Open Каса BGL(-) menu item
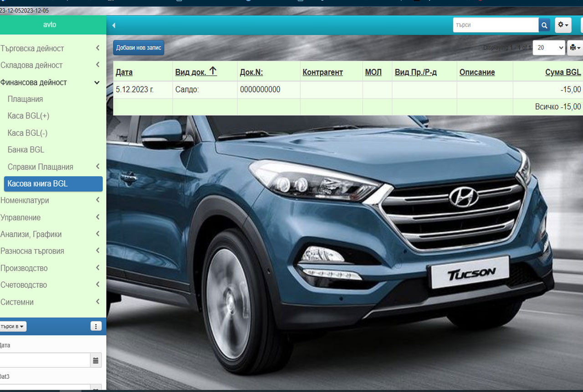The height and width of the screenshot is (392, 583). pyautogui.click(x=27, y=133)
